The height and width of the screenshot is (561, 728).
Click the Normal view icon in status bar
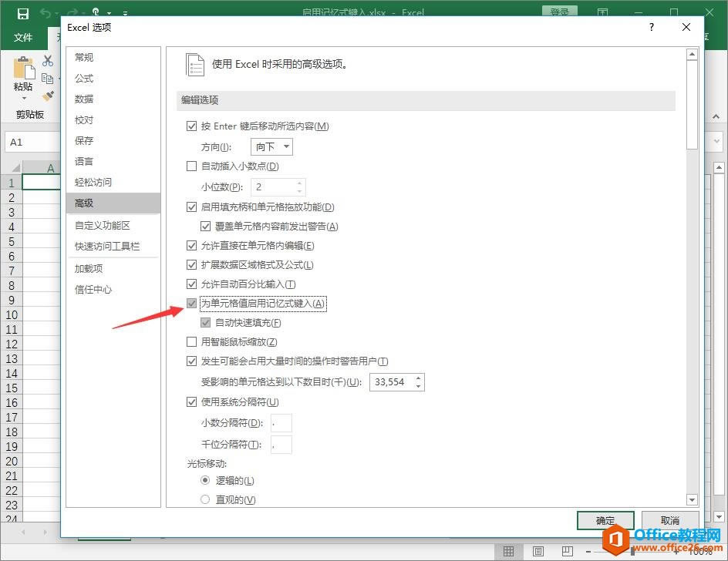[x=508, y=550]
